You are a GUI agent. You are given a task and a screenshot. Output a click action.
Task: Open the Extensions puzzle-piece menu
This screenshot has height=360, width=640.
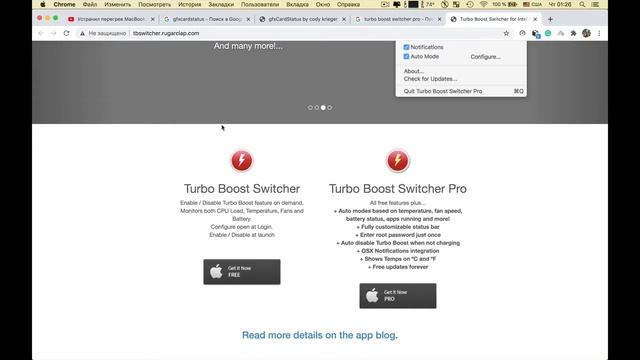(573, 33)
